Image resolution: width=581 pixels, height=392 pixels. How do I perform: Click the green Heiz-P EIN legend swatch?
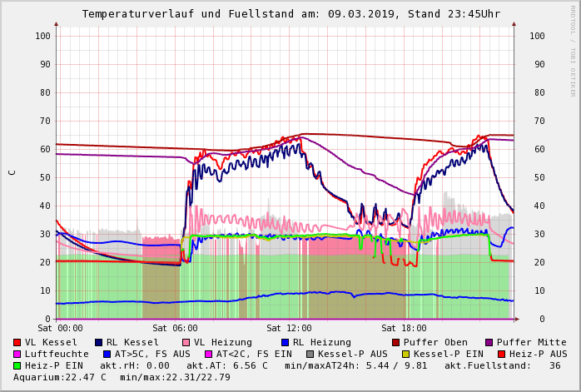click(x=17, y=365)
